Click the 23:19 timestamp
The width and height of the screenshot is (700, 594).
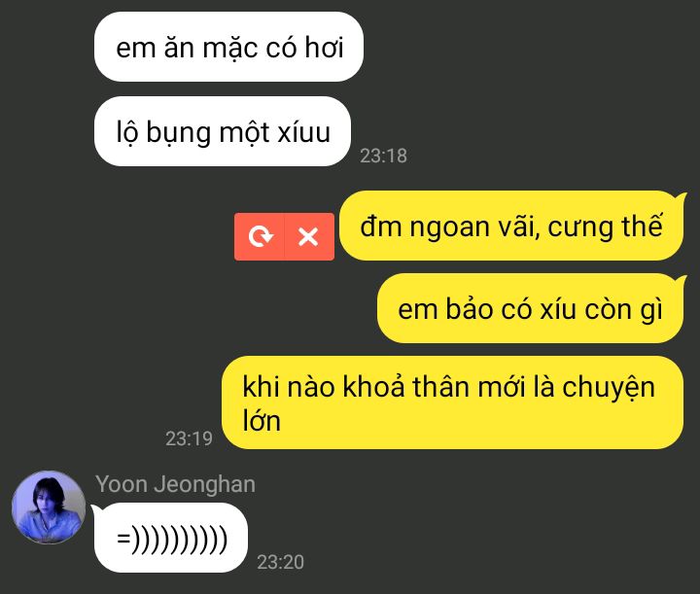(189, 438)
